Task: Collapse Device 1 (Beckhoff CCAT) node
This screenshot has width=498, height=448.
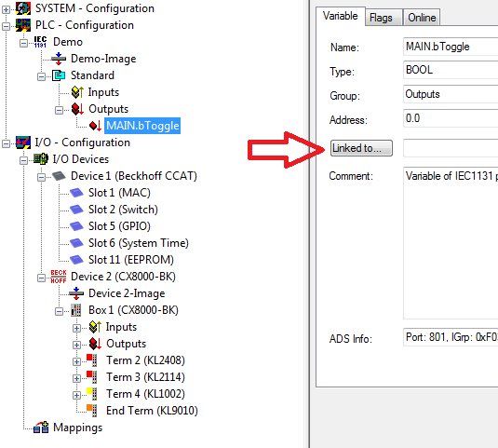Action: point(41,177)
